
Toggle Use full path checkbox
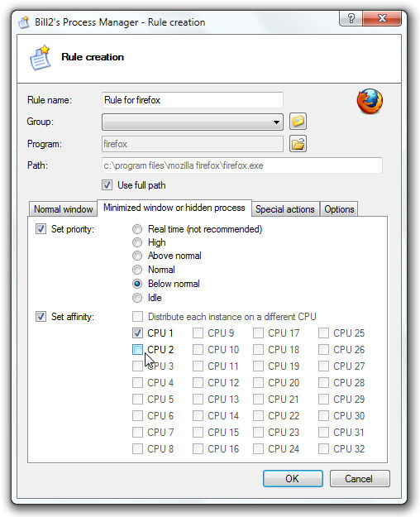pyautogui.click(x=107, y=185)
